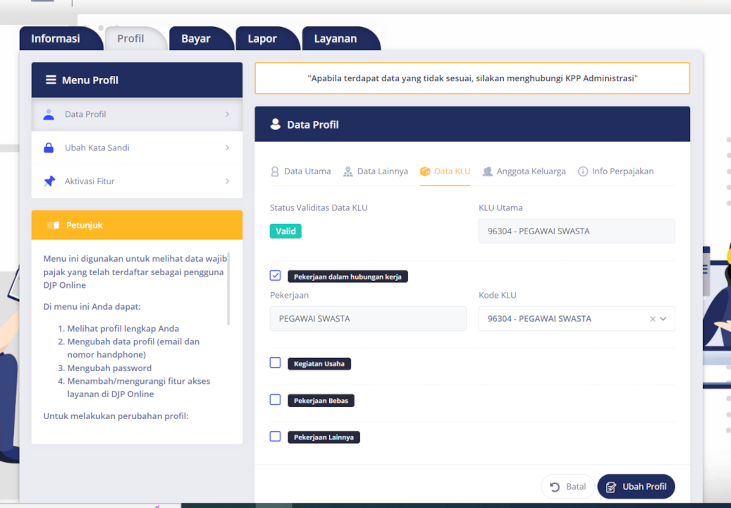Expand the Aktivasi Fitur chevron
Viewport: 731px width, 508px height.
[x=227, y=181]
